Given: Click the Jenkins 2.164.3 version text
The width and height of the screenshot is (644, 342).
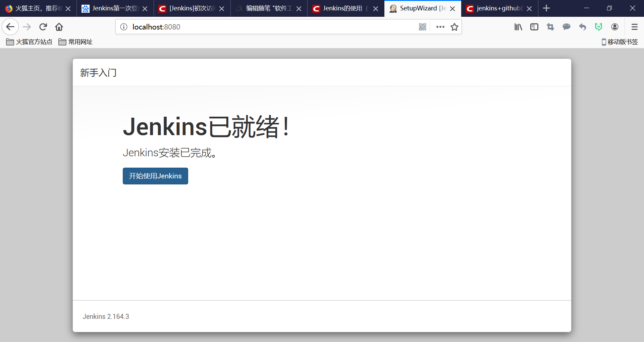Looking at the screenshot, I should [x=106, y=317].
